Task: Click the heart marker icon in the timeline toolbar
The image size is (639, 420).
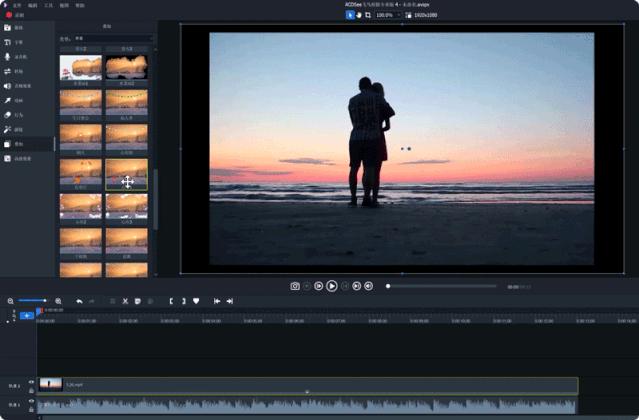Action: click(196, 300)
